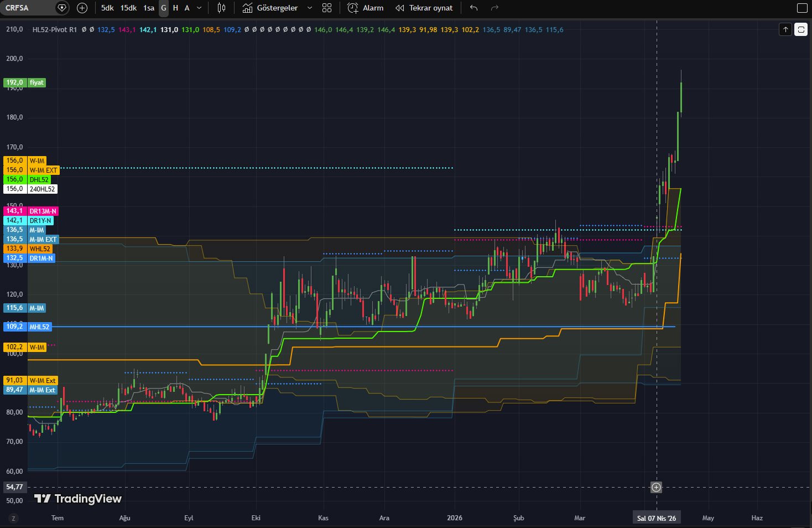
Task: Expand the timeframe list chevron
Action: pos(199,8)
